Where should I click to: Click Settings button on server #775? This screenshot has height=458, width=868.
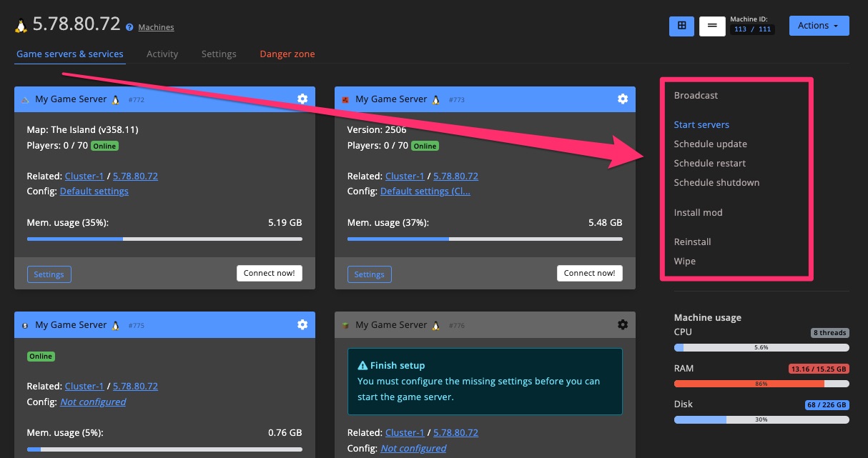(x=49, y=454)
